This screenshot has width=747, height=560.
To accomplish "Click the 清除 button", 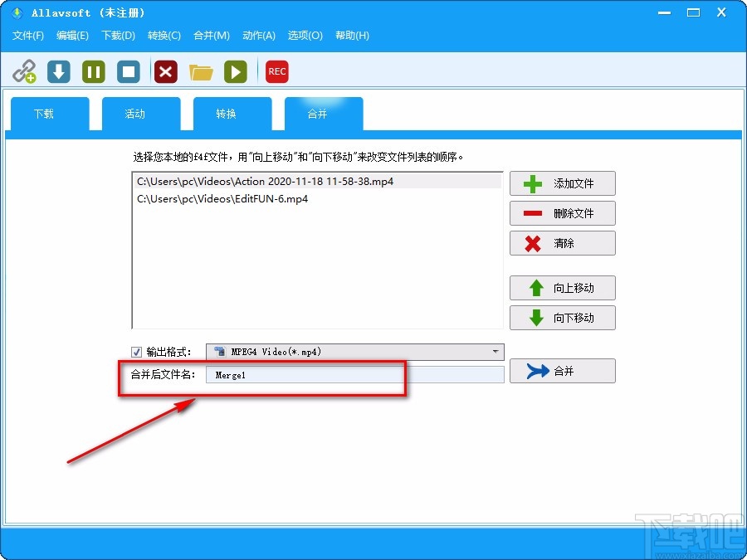I will 563,243.
